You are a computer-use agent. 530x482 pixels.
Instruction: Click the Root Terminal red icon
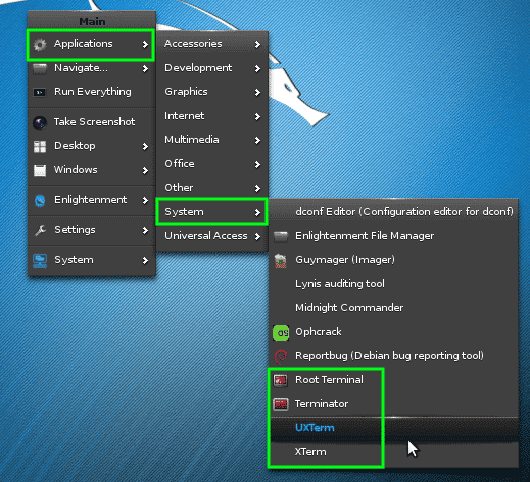281,380
